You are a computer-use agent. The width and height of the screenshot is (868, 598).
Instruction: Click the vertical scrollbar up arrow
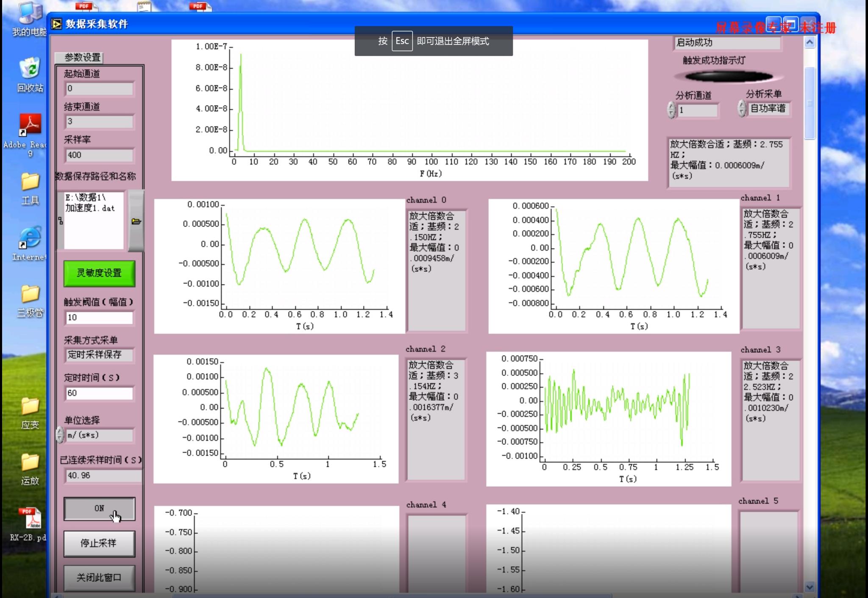click(810, 42)
